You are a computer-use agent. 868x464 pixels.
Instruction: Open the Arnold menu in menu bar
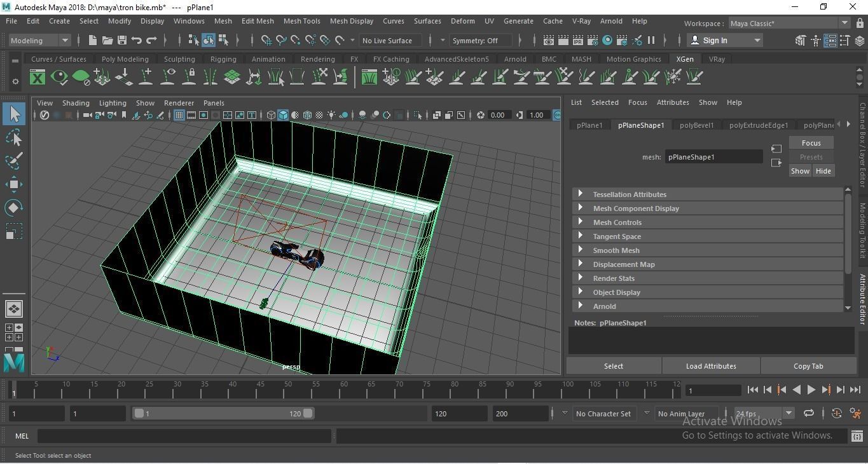point(611,21)
